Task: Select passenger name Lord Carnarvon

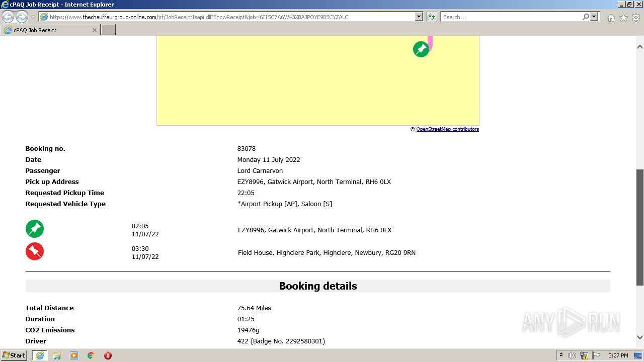Action: 260,171
